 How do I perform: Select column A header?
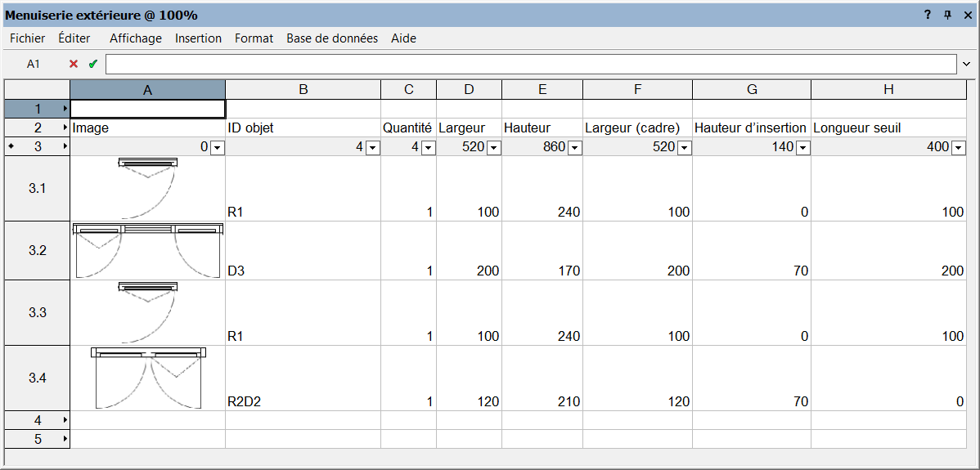pos(147,90)
